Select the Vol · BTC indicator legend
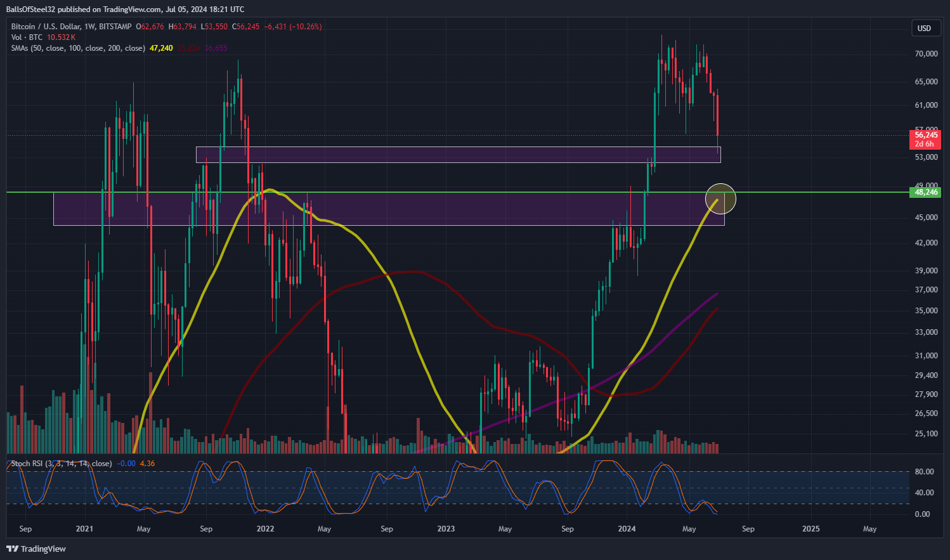Image resolution: width=950 pixels, height=560 pixels. tap(27, 37)
